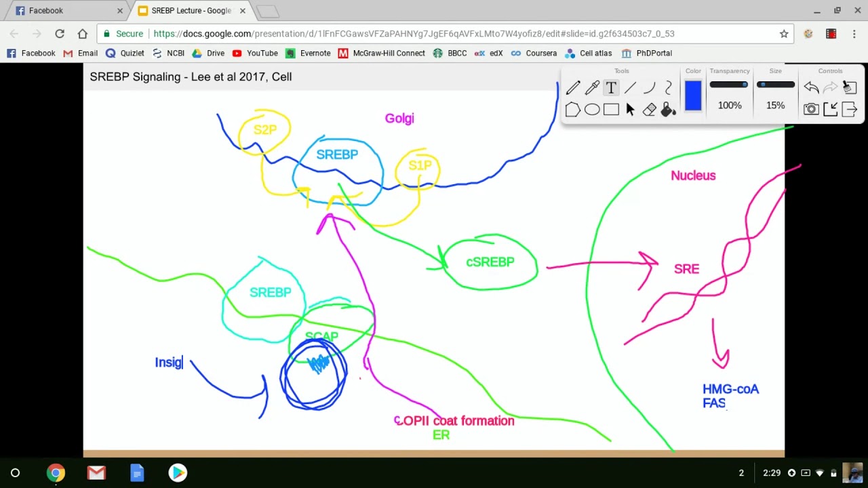
Task: Open the PhDPortal bookmark
Action: point(647,53)
